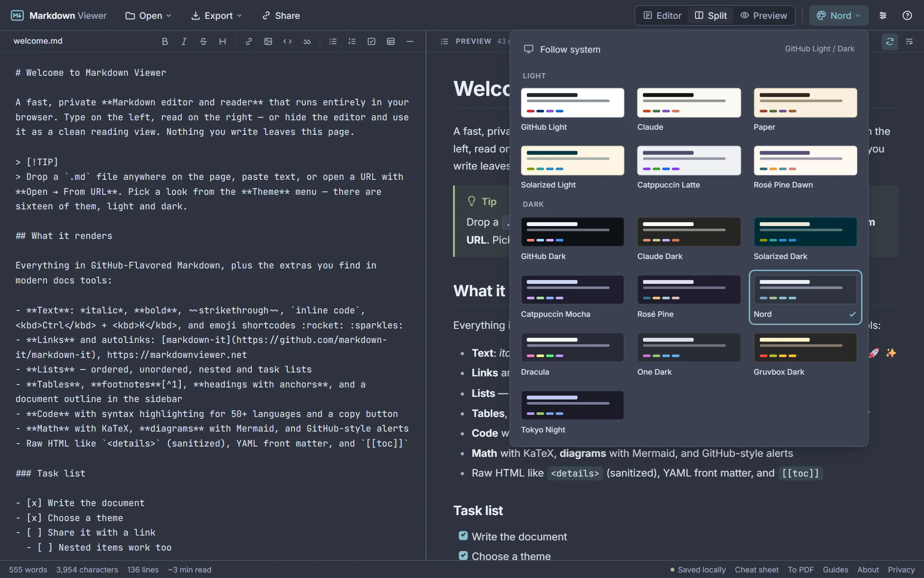Toggle the 'Choose a theme' checkbox
Screen dimensions: 924x578
(x=463, y=555)
